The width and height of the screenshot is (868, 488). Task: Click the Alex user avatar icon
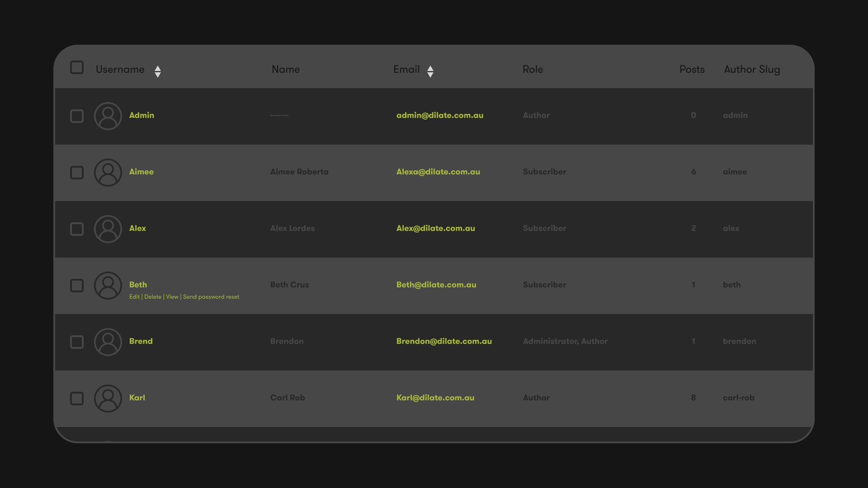[107, 229]
